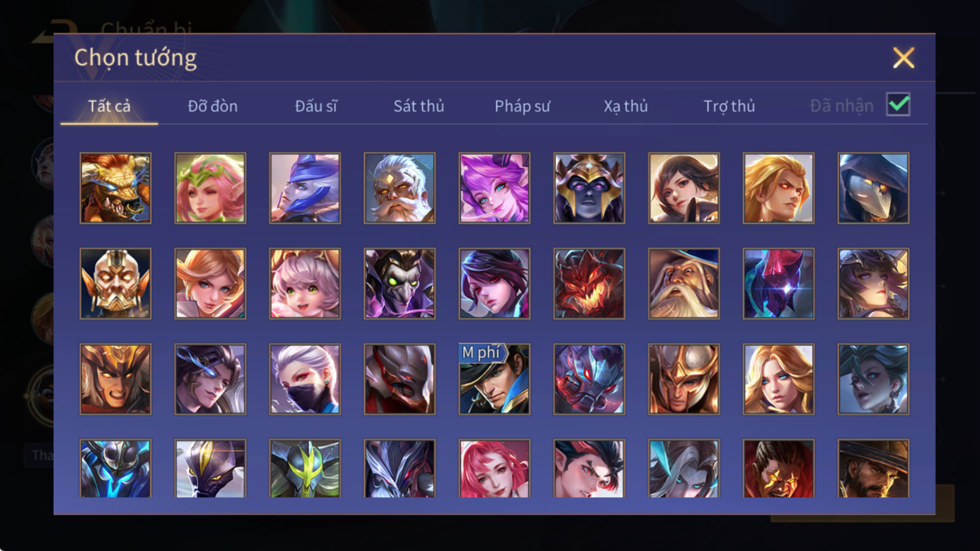
Task: Pick the purple-haired bunny-ear hero
Action: point(494,188)
